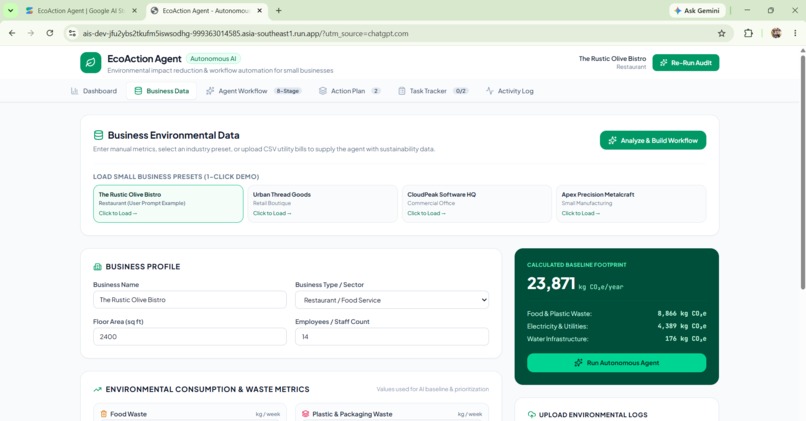Click the 8-Stage badge on Agent Workflow
Viewport: 806px width, 421px height.
click(x=287, y=91)
